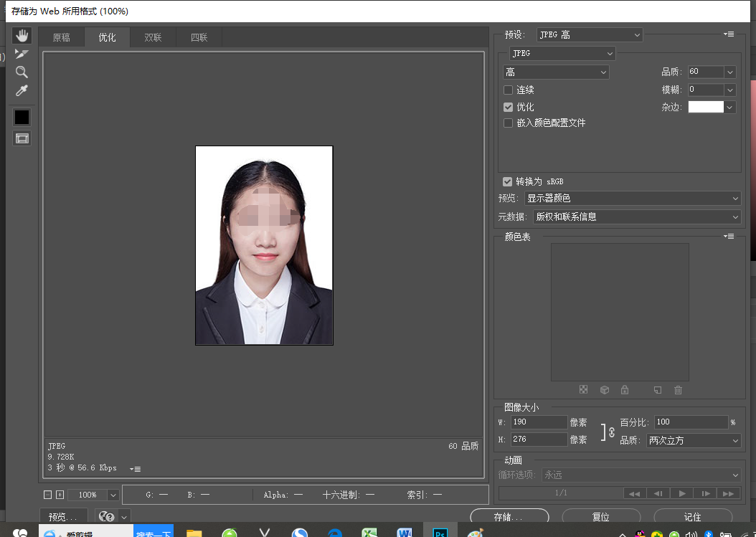Open the 两次立方 resample quality dropdown

(x=694, y=441)
